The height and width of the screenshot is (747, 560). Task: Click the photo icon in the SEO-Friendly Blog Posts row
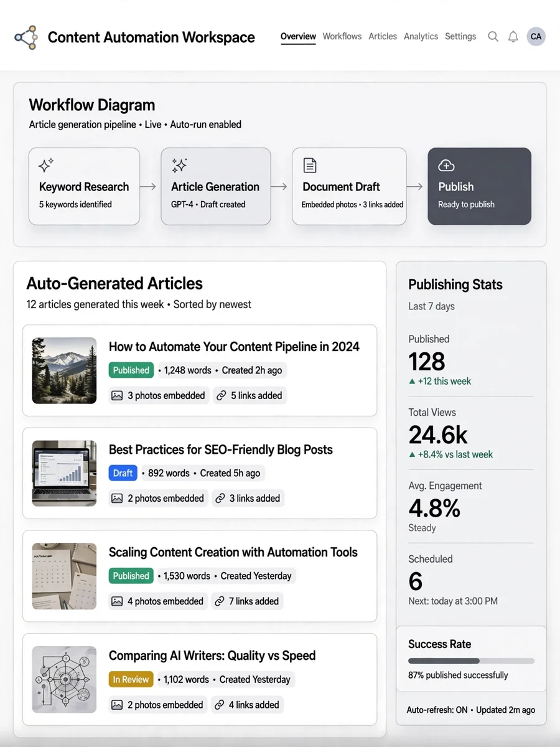[116, 498]
